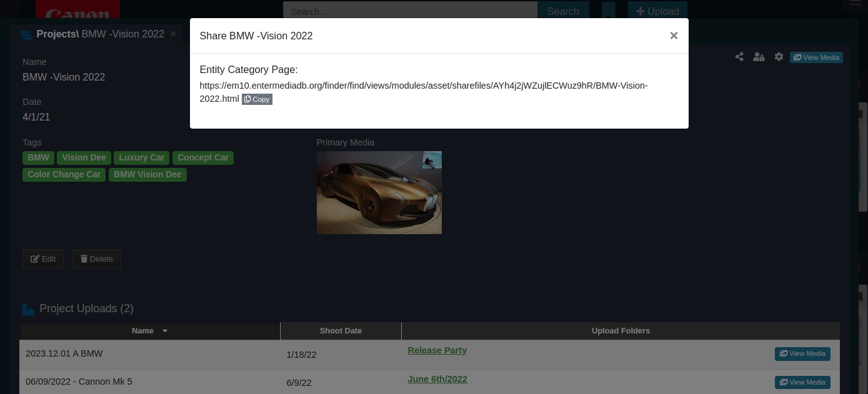Viewport: 868px width, 394px height.
Task: Close the Share BMW -Vision 2022 dialog
Action: pyautogui.click(x=674, y=36)
